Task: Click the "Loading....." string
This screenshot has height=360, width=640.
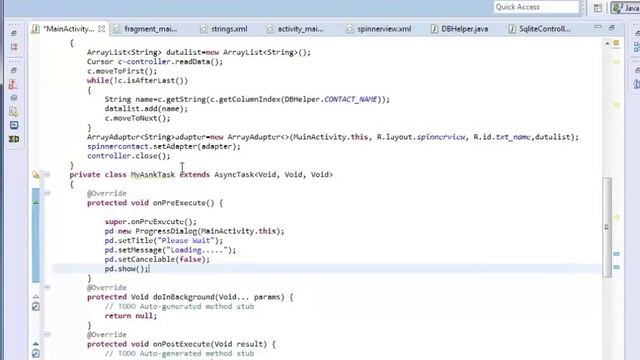Action: coord(197,250)
